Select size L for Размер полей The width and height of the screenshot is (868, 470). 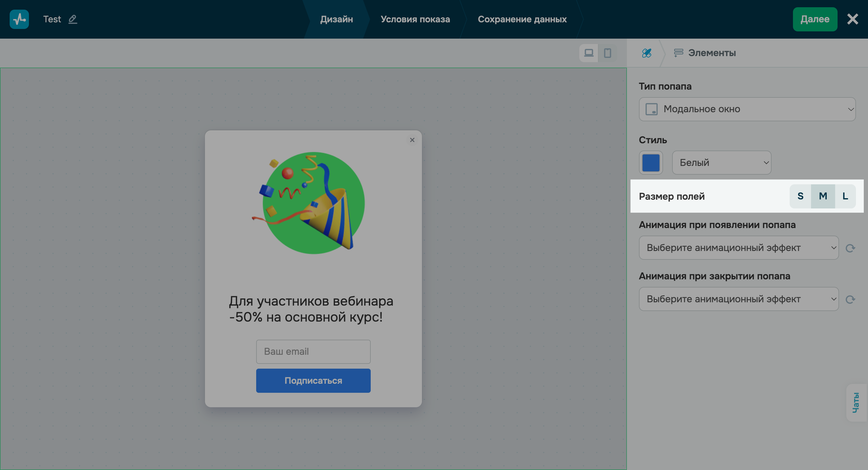click(845, 196)
